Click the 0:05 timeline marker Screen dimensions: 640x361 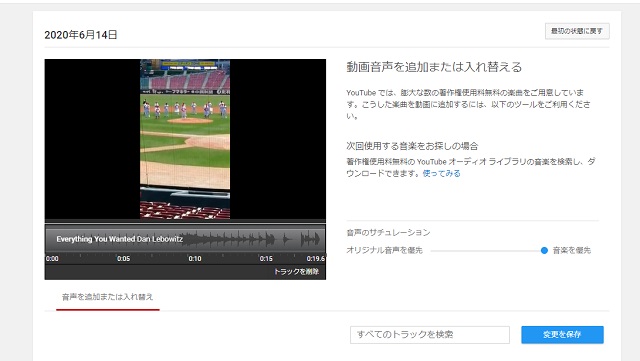(123, 258)
